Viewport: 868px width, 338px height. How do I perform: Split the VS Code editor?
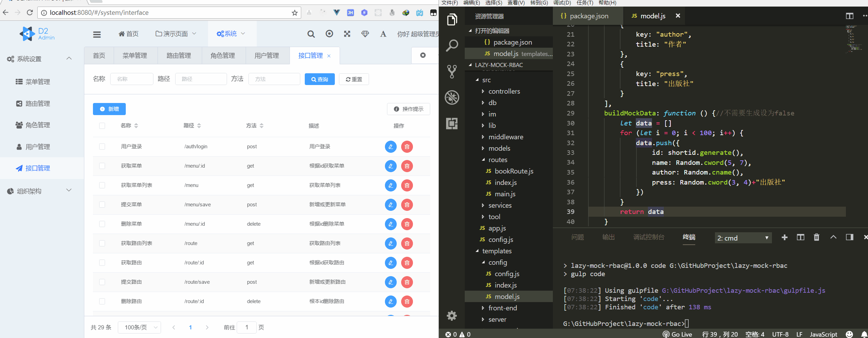(849, 16)
